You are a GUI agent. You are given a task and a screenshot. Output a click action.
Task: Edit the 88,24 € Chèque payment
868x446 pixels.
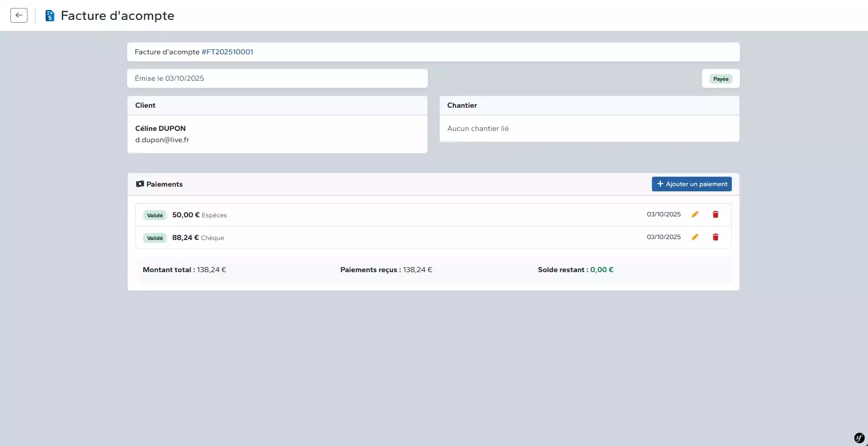694,237
